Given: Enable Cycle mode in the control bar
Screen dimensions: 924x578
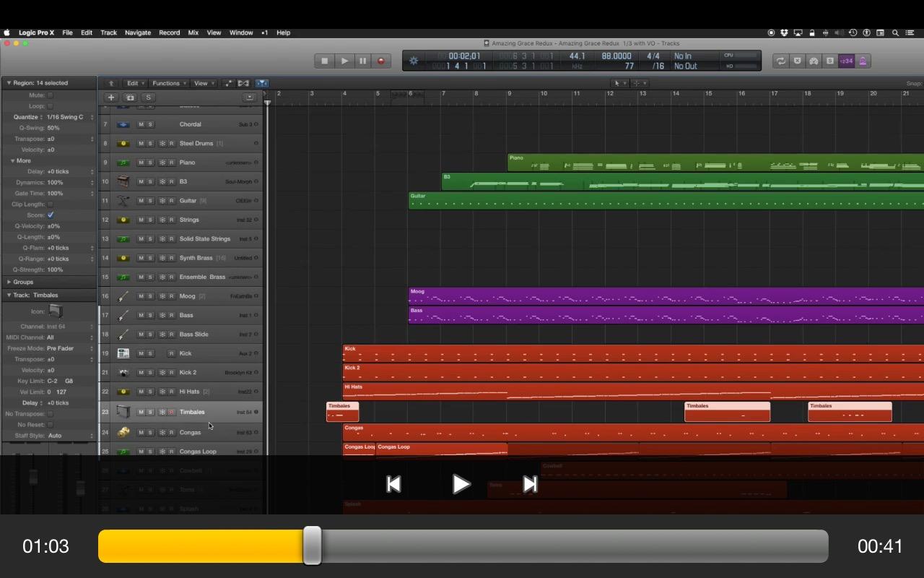Looking at the screenshot, I should click(780, 61).
